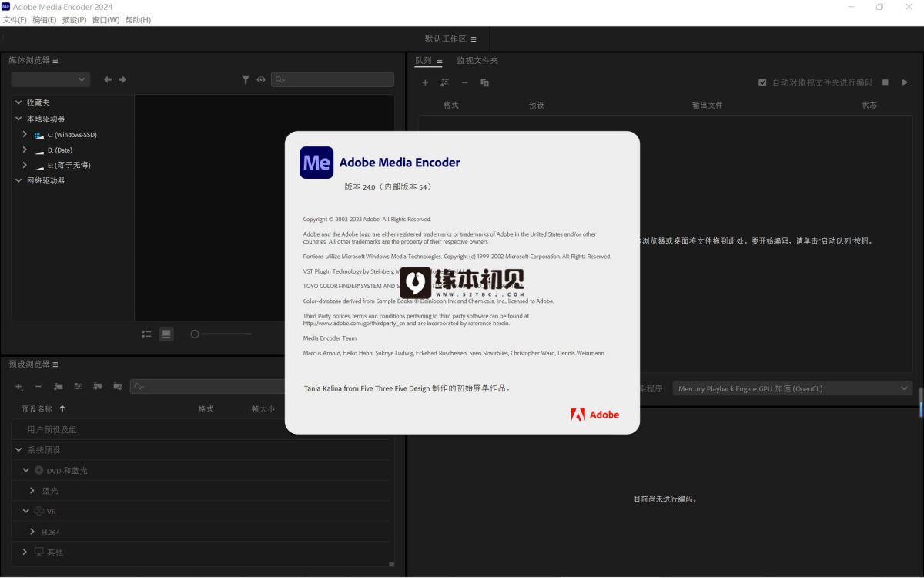Collapse the 网络驱动器 network drives node

point(18,180)
